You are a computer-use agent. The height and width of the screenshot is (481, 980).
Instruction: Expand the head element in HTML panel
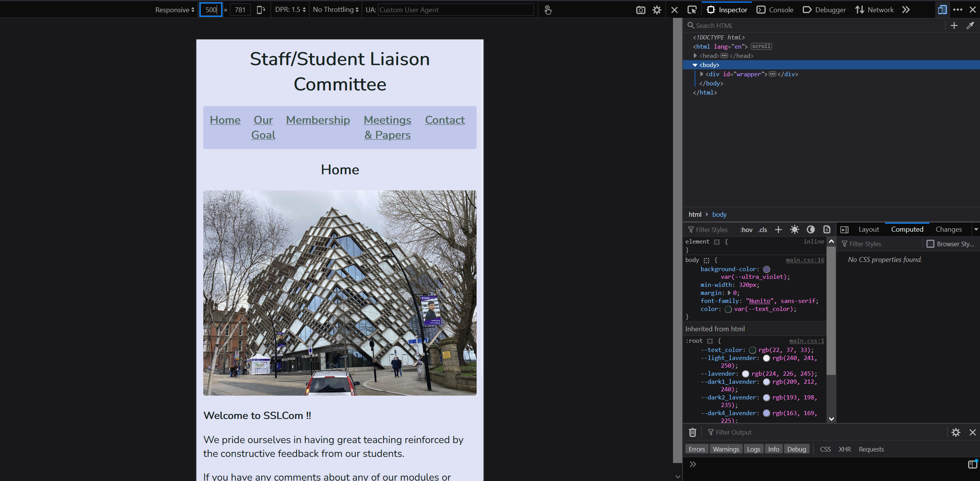[x=696, y=55]
